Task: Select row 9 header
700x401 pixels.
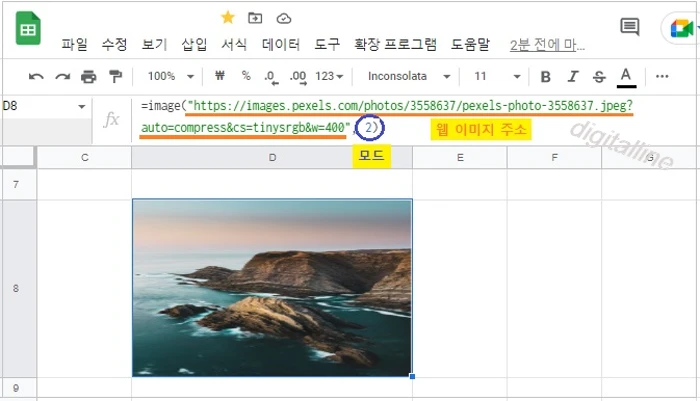Action: click(16, 388)
